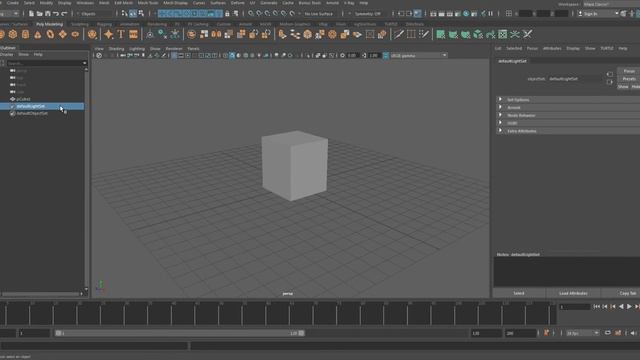Switch to the Poly Modeling shelf tab

point(49,24)
